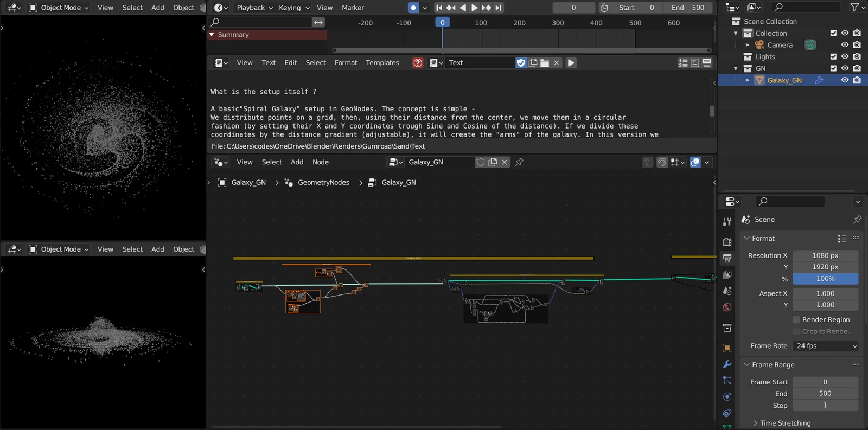Viewport: 868px width, 430px height.
Task: Open the Object properties tab
Action: 727,348
